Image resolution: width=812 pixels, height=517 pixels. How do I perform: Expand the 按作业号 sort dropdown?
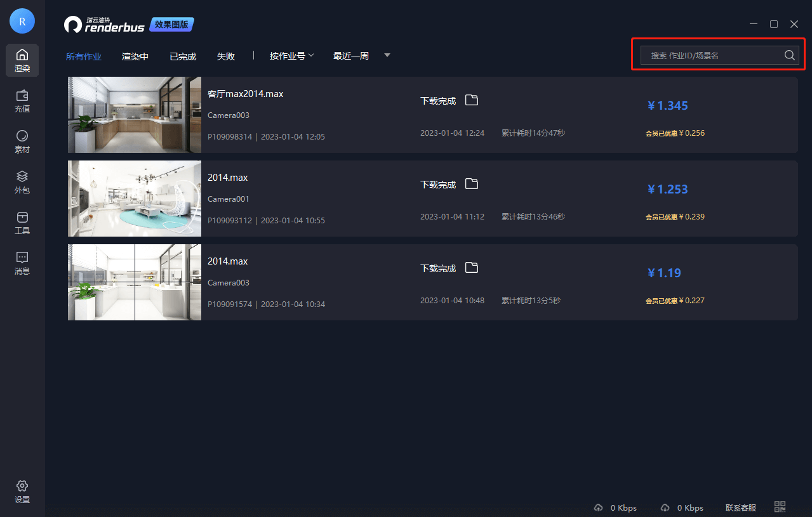pyautogui.click(x=292, y=56)
